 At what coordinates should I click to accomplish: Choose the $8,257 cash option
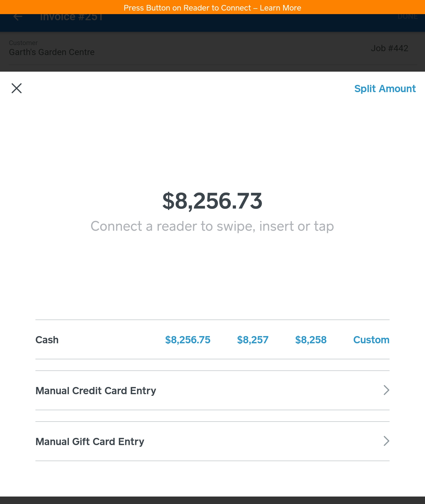coord(253,340)
